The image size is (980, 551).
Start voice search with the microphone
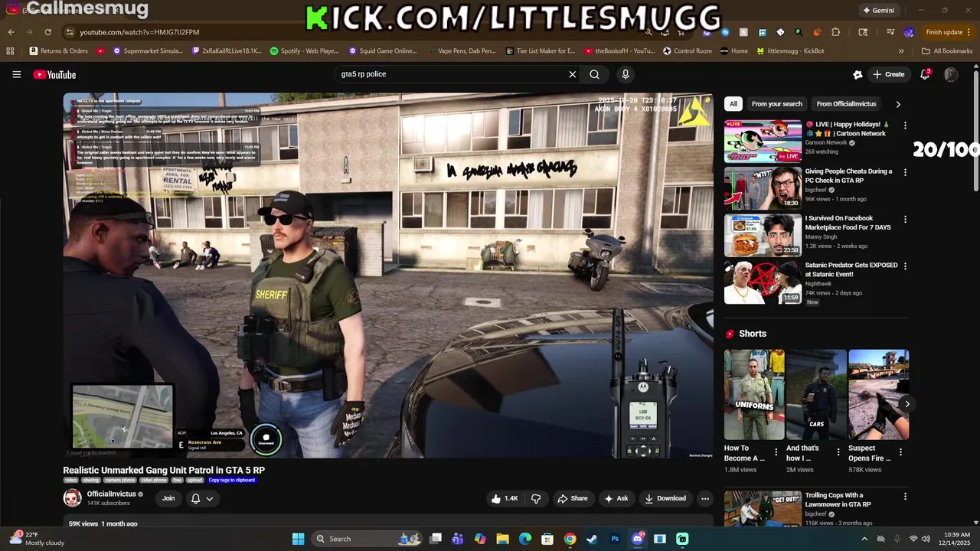626,74
